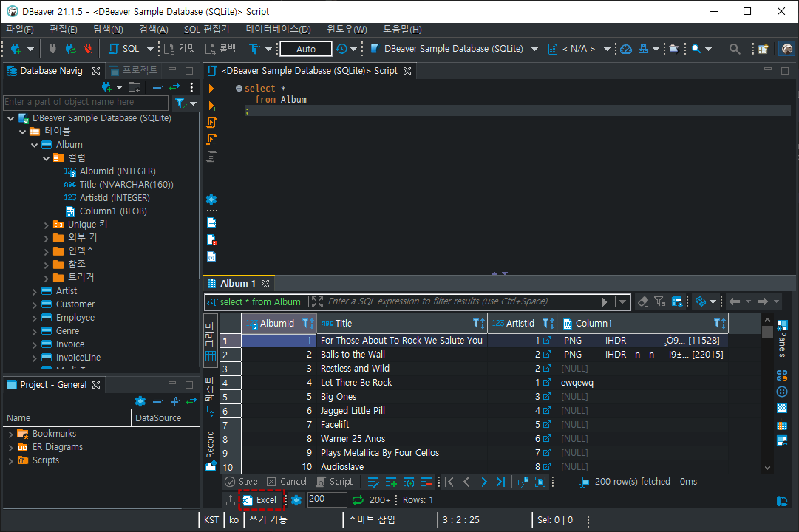Click the fetch size field showing 200
This screenshot has height=532, width=799.
coord(327,499)
